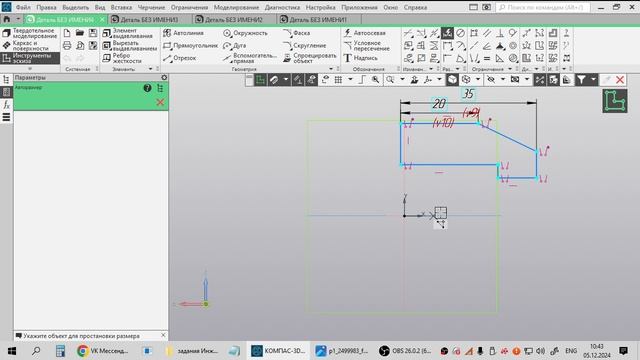Click the filter funnel icon
This screenshot has height=360, width=640.
point(581,80)
